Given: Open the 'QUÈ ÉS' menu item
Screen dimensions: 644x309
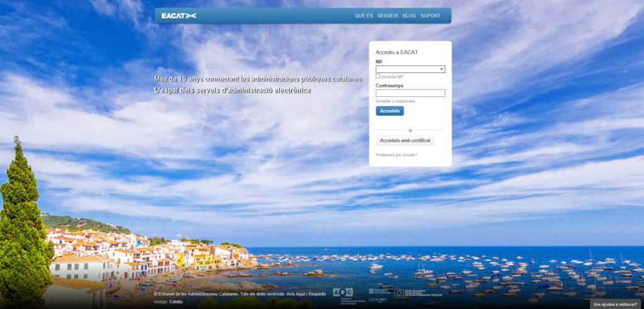Looking at the screenshot, I should [x=364, y=16].
